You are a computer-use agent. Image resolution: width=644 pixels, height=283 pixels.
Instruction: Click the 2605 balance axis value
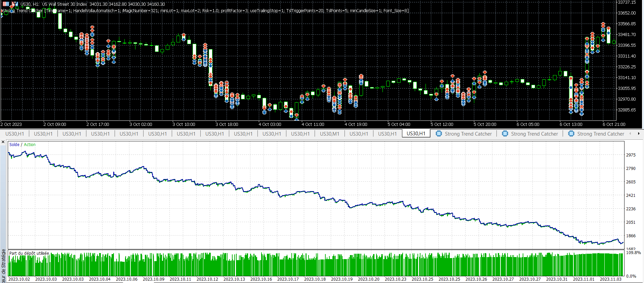pos(631,182)
